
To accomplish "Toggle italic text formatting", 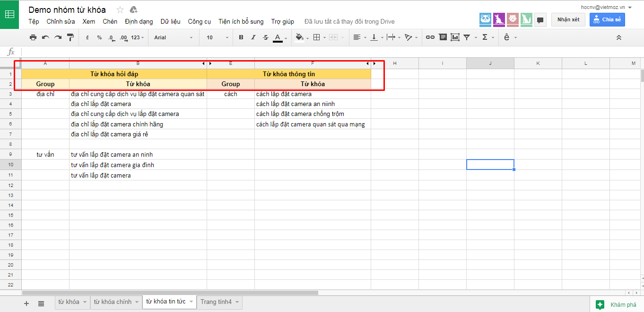I will point(253,37).
